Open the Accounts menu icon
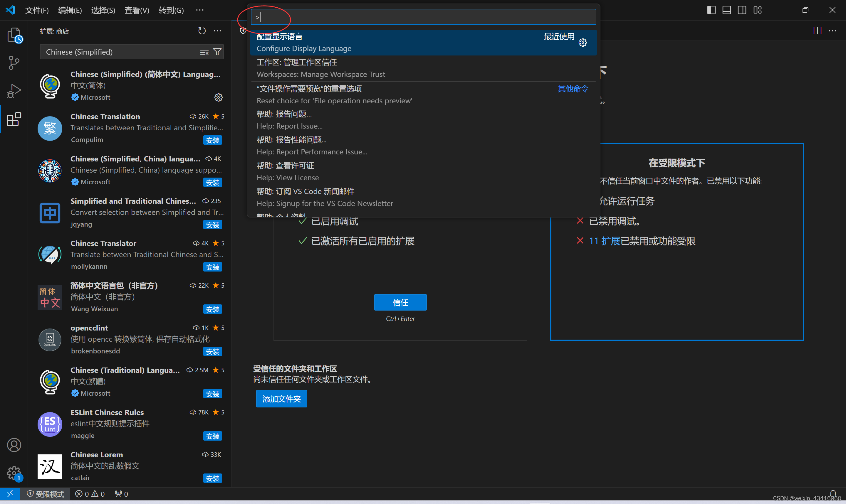 (14, 445)
